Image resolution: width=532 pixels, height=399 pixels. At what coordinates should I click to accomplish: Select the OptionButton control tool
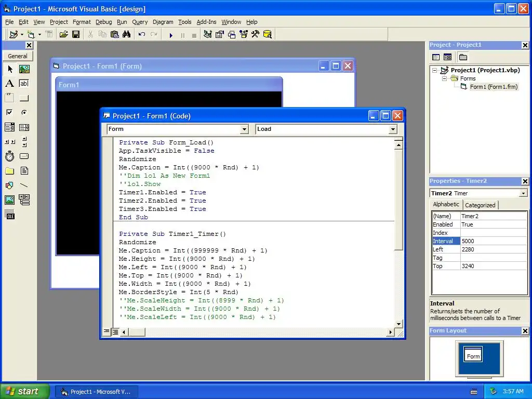click(24, 112)
